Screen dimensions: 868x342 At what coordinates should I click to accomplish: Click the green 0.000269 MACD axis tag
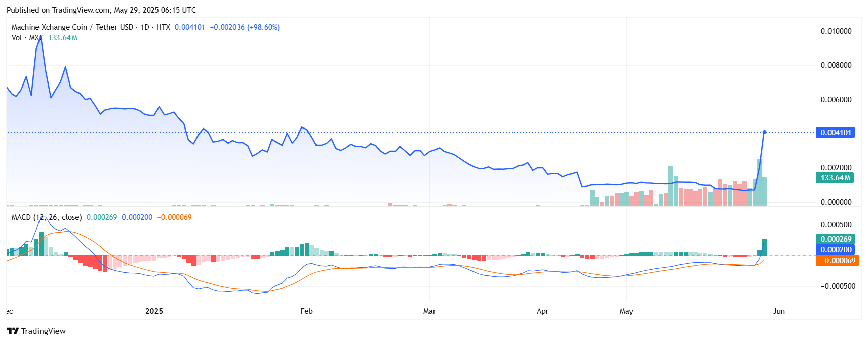pos(836,239)
